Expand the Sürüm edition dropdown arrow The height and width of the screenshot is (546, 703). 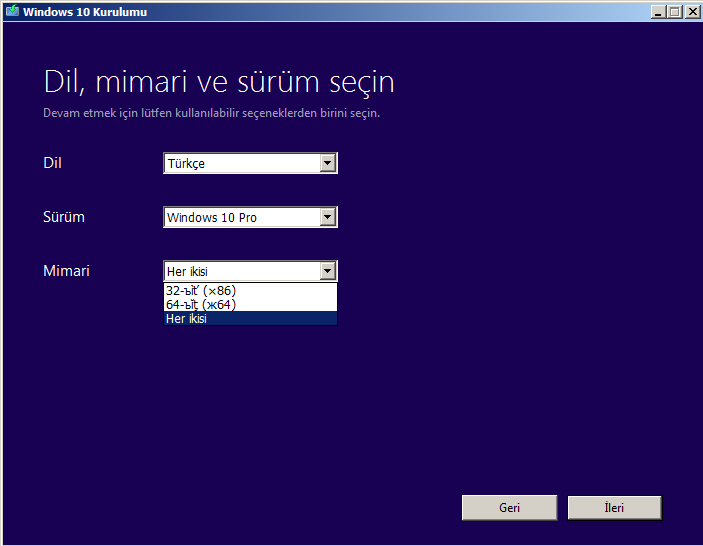click(x=328, y=217)
